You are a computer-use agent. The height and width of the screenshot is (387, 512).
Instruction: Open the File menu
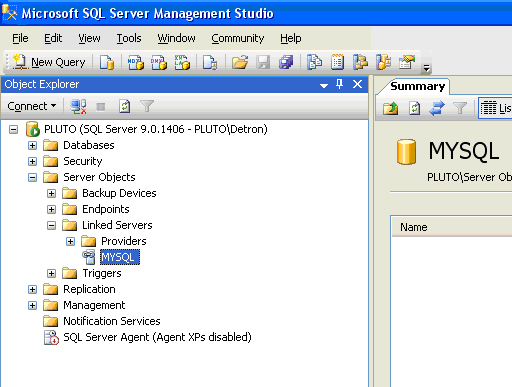[20, 38]
